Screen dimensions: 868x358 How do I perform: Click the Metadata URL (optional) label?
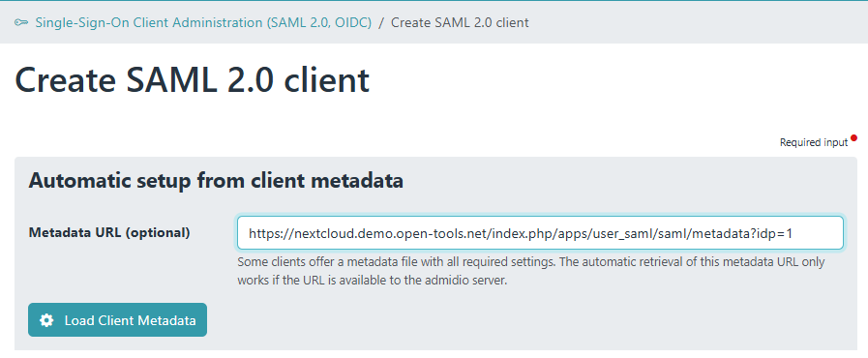(x=109, y=232)
